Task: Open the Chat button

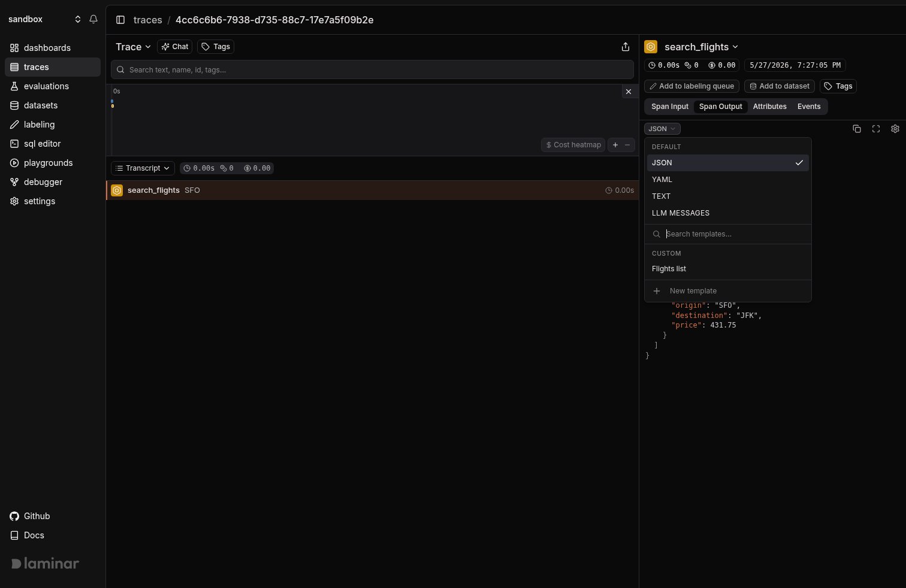Action: pyautogui.click(x=174, y=47)
